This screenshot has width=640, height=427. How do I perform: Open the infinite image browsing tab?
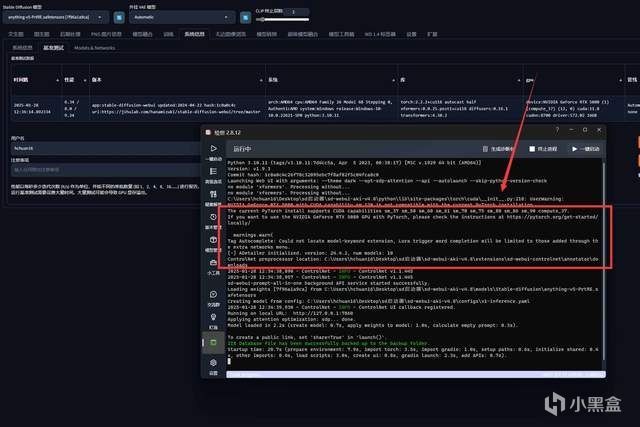tap(231, 34)
